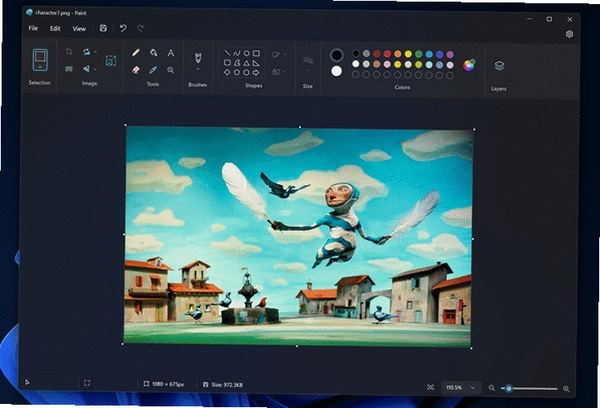Click the Save icon
This screenshot has height=408, width=600.
click(x=103, y=28)
